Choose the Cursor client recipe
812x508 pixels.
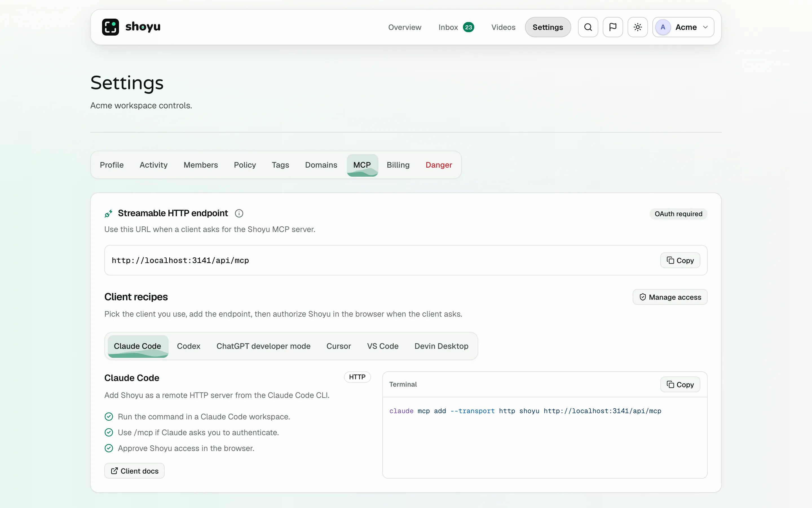pos(339,346)
